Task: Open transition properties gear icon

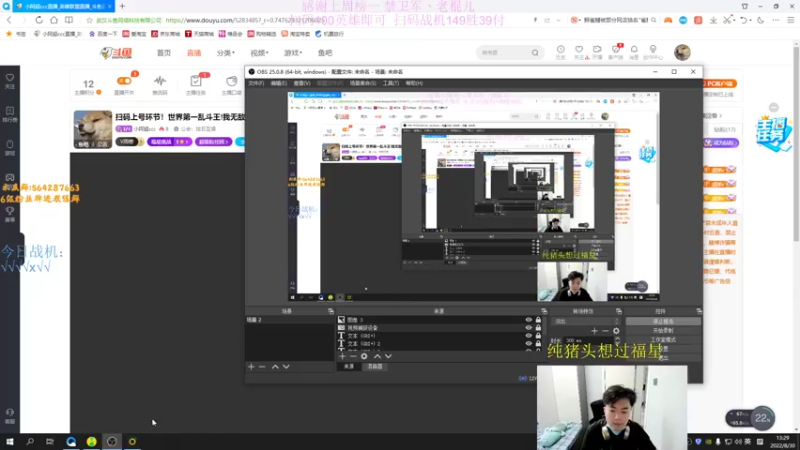Action: 616,331
